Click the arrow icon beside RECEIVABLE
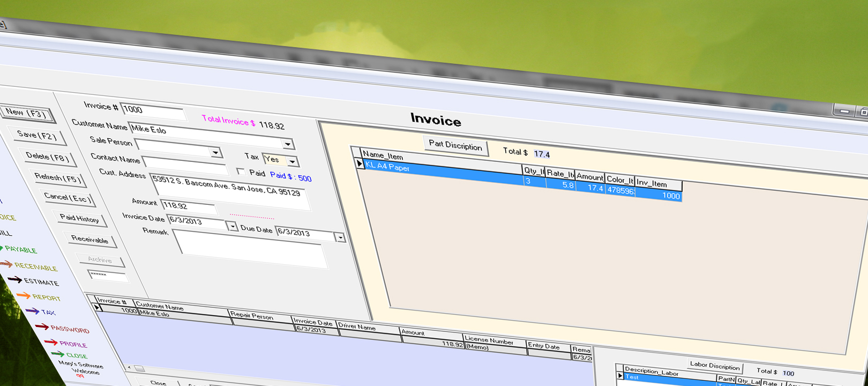This screenshot has height=386, width=868. [6, 264]
